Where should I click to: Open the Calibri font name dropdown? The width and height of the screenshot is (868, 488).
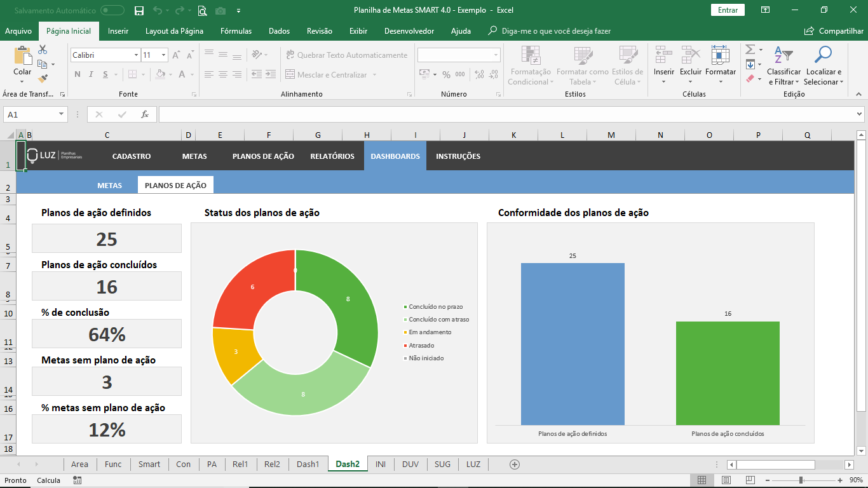136,55
